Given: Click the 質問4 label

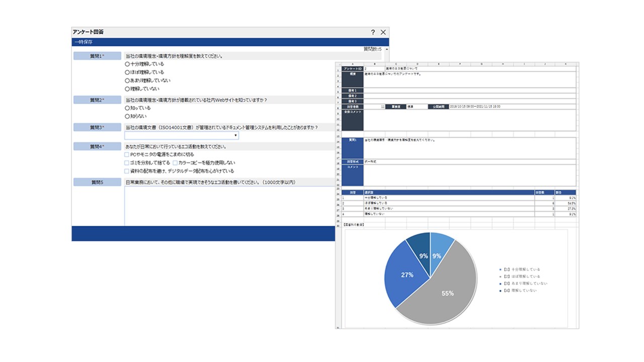Looking at the screenshot, I should click(x=97, y=146).
